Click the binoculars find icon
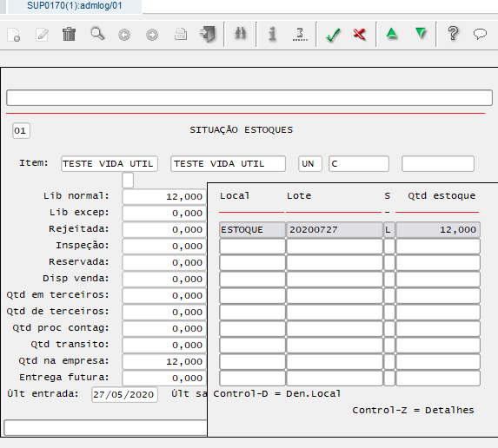498x448 pixels. (240, 34)
